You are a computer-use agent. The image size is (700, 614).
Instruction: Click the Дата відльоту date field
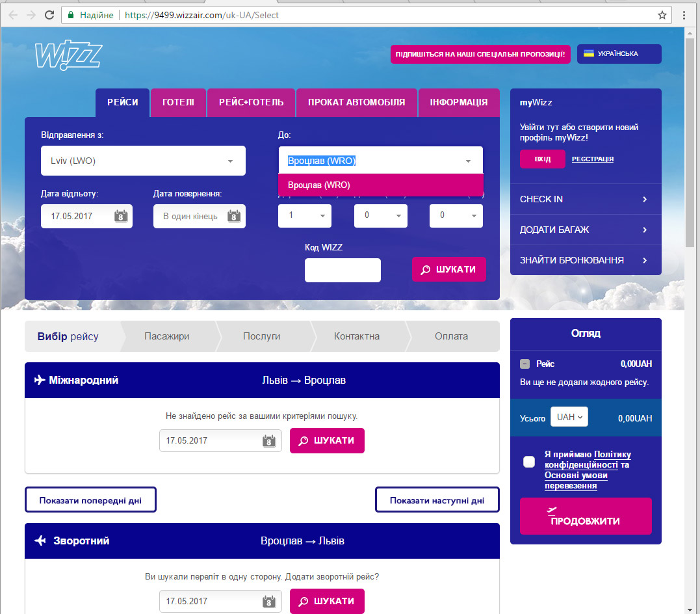pyautogui.click(x=86, y=217)
